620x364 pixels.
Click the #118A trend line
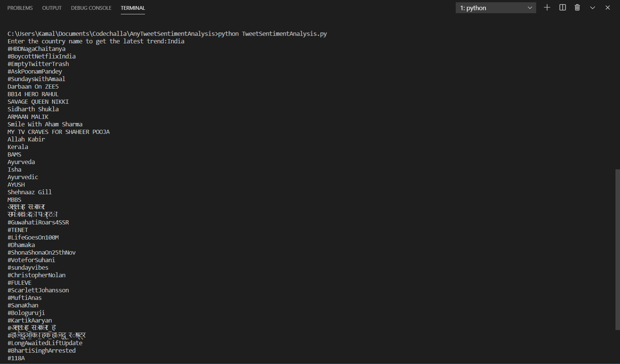coord(16,358)
